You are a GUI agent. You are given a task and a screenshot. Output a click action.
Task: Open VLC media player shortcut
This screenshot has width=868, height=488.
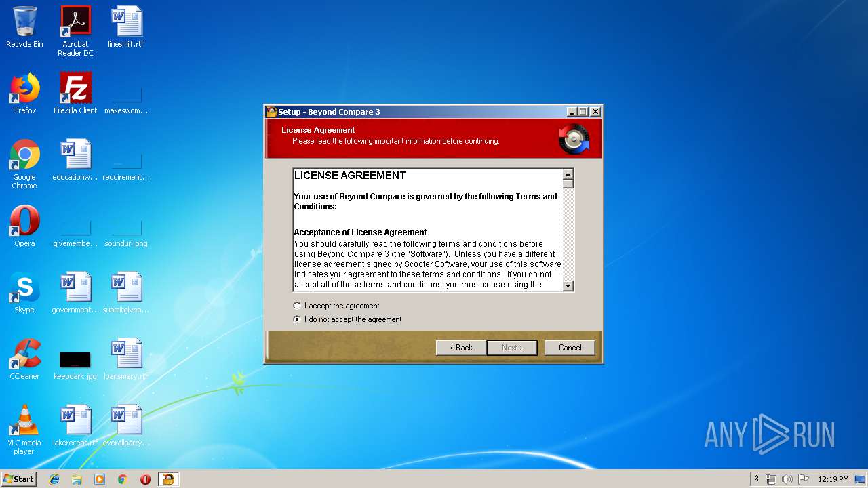coord(24,430)
